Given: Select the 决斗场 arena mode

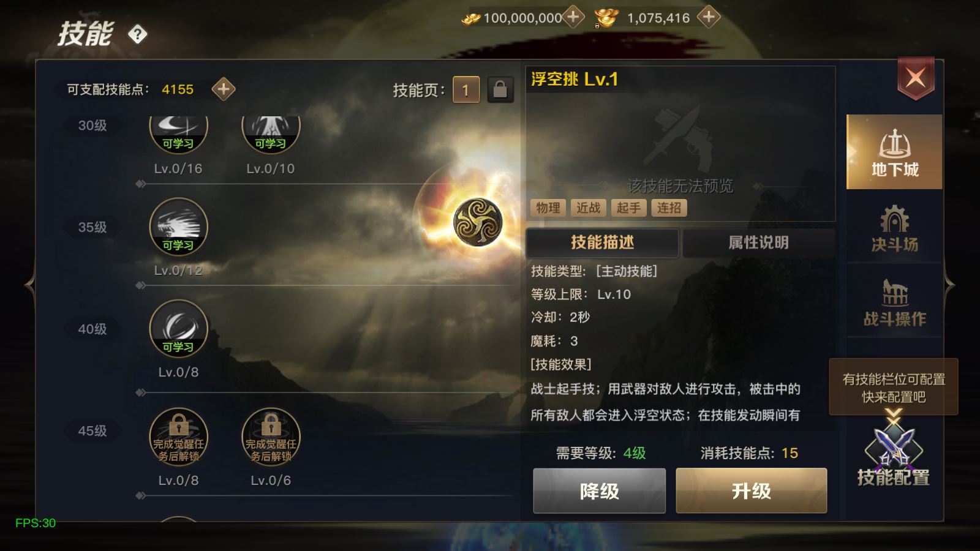Looking at the screenshot, I should tap(894, 228).
